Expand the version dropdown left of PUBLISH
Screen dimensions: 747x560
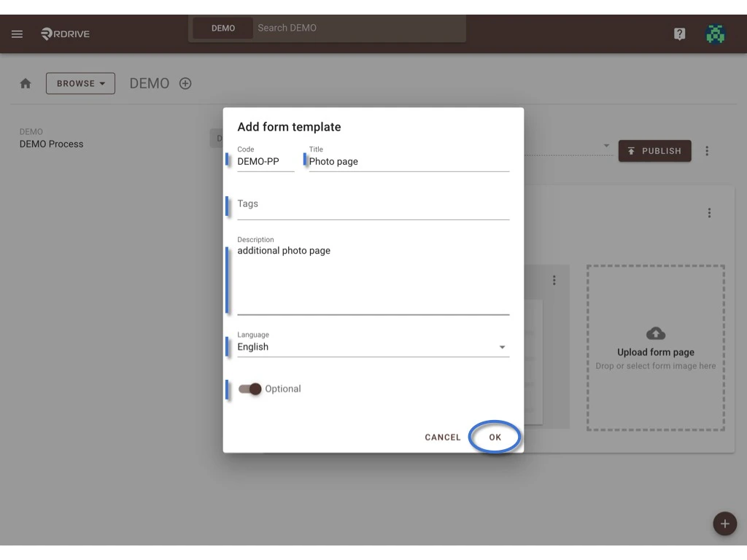click(606, 146)
